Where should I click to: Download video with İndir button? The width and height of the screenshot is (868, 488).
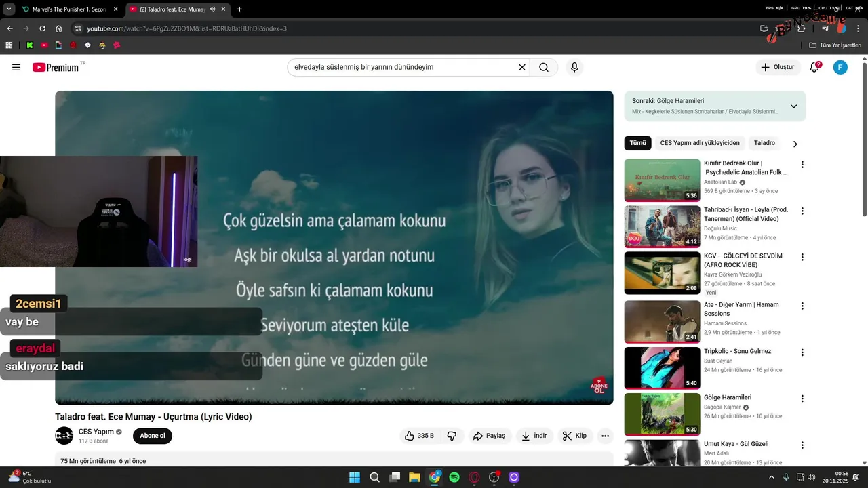(534, 436)
